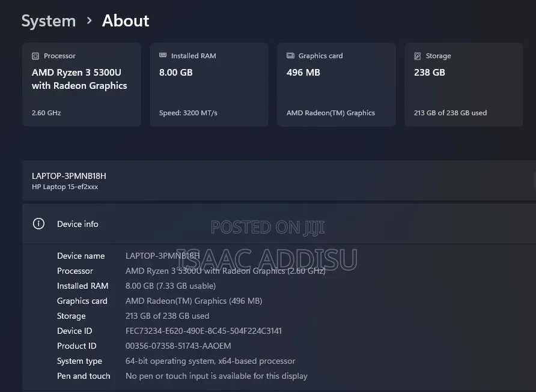Viewport: 536px width, 392px height.
Task: Select device name value LAPTOP-3PMNB18H in list
Action: click(x=162, y=256)
